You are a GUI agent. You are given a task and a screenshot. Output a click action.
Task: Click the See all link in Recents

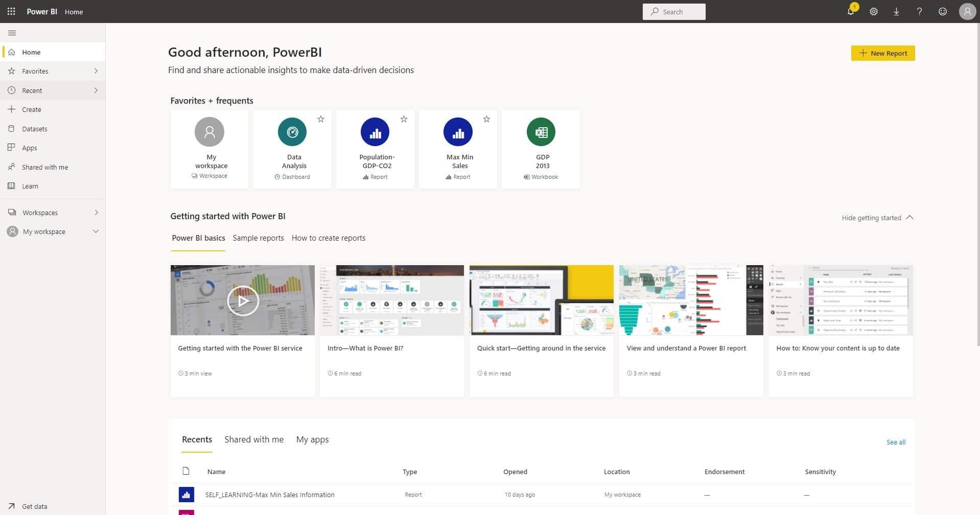click(x=895, y=441)
